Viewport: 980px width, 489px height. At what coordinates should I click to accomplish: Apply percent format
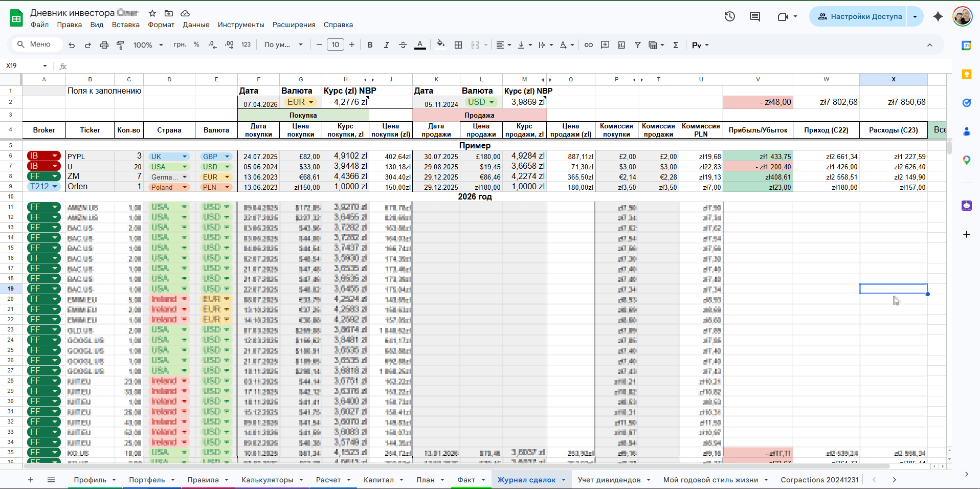[196, 45]
